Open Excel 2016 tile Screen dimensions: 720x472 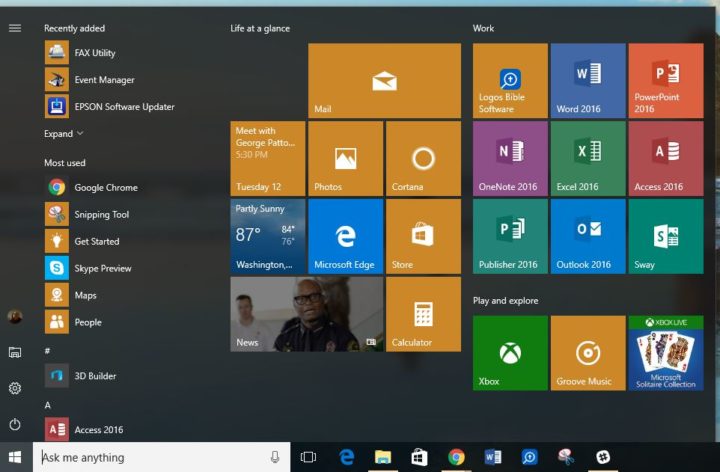[588, 158]
